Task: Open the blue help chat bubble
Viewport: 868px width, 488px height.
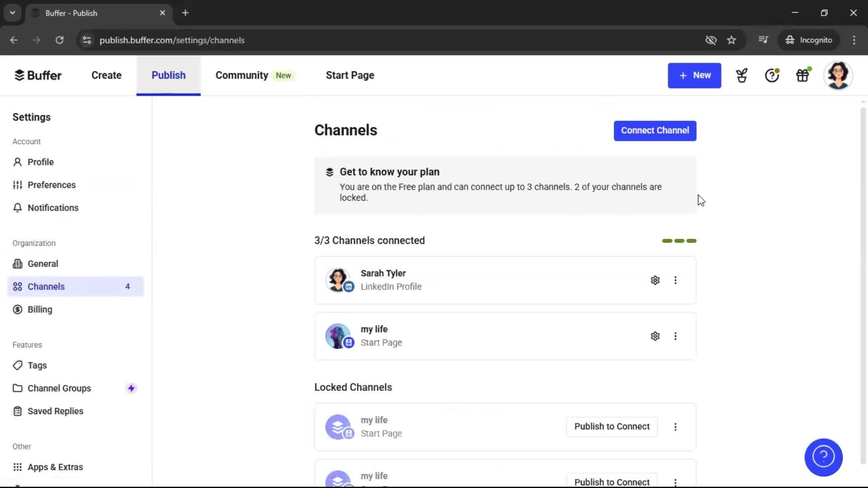Action: click(x=823, y=457)
